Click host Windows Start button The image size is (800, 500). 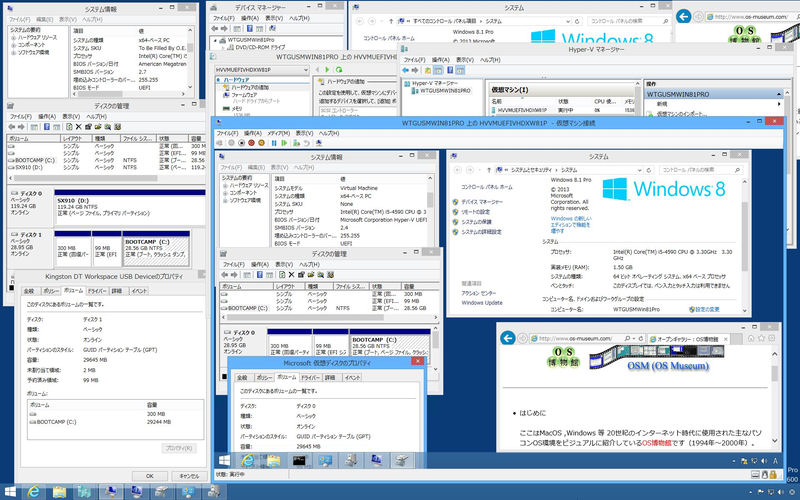[9, 492]
